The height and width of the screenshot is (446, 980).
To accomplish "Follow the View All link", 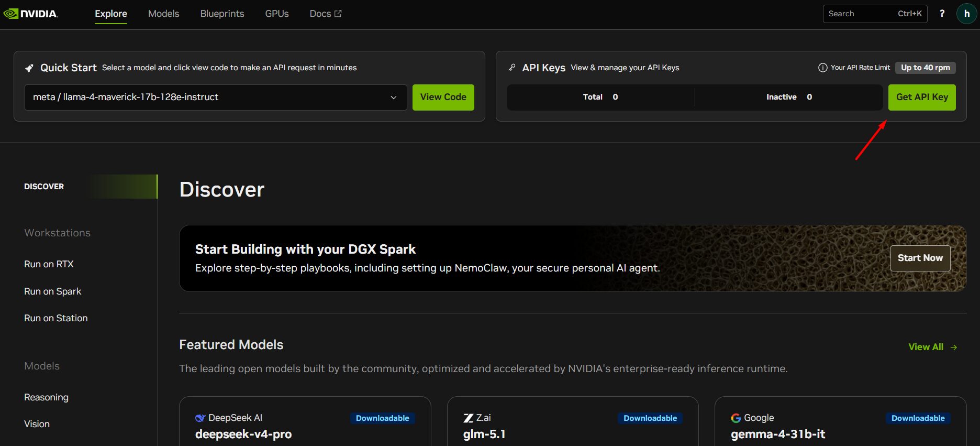I will point(932,347).
